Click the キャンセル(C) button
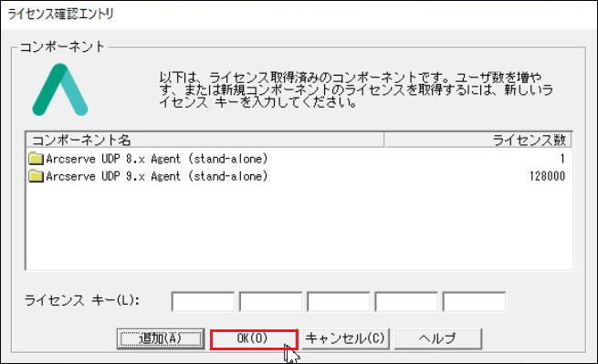Screen dimensions: 598x364 tap(345, 338)
